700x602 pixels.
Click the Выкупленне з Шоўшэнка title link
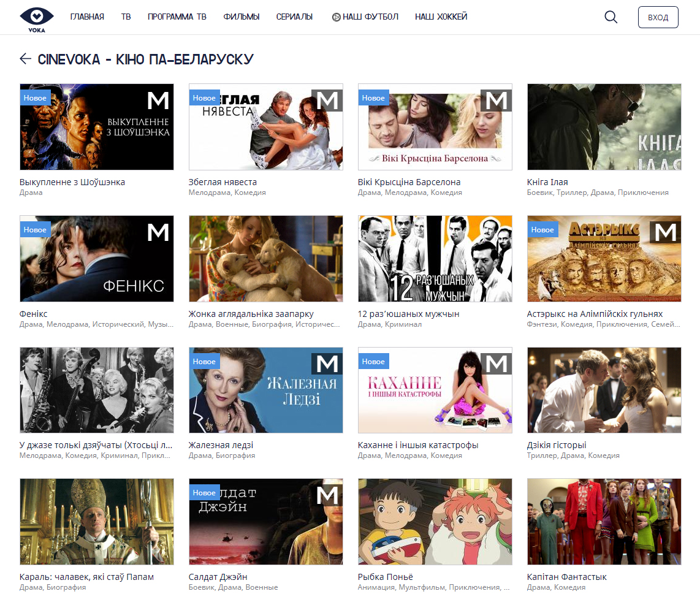(72, 182)
